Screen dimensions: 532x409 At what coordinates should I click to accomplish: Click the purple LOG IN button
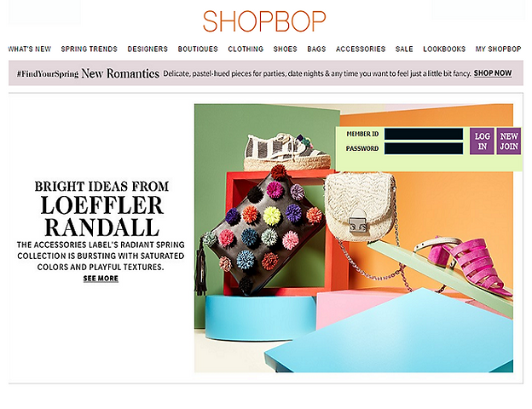click(482, 141)
